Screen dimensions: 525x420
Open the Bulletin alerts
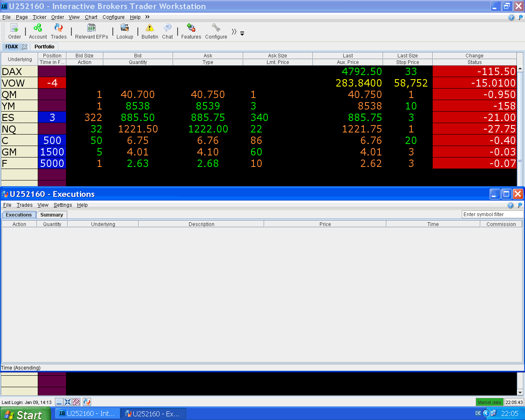[x=150, y=31]
